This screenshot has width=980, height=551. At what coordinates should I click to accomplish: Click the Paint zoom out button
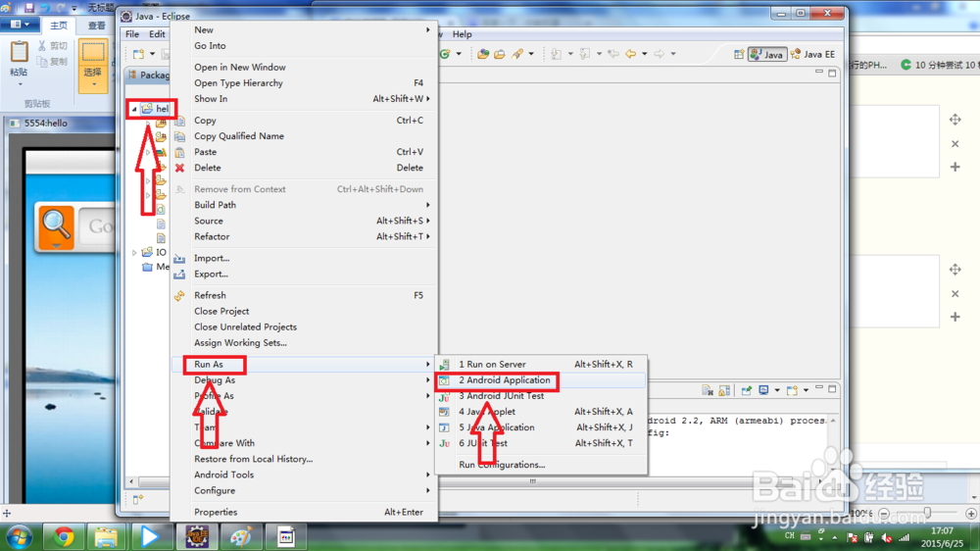[884, 514]
